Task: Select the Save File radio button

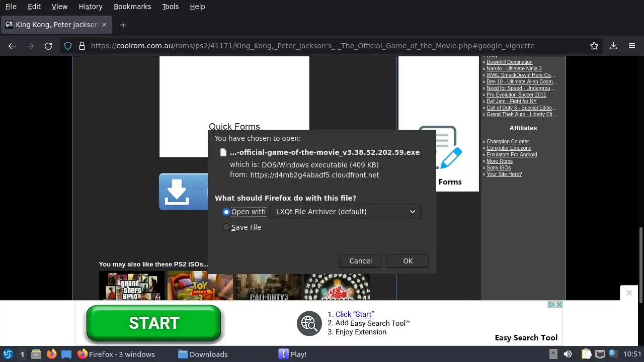Action: pyautogui.click(x=226, y=227)
